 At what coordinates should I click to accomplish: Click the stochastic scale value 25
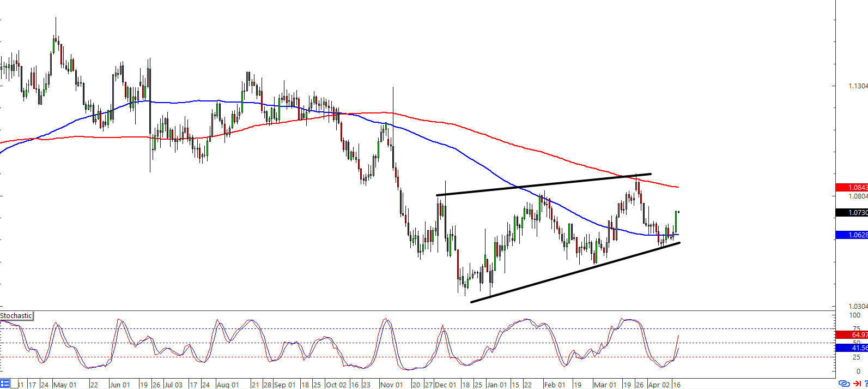pyautogui.click(x=857, y=357)
